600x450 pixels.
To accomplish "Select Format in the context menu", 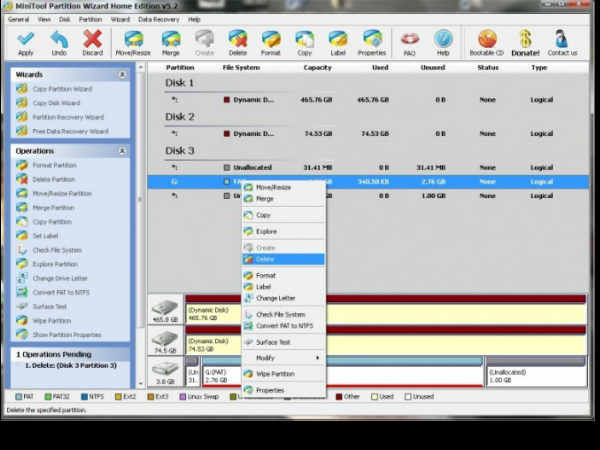I will 284,276.
